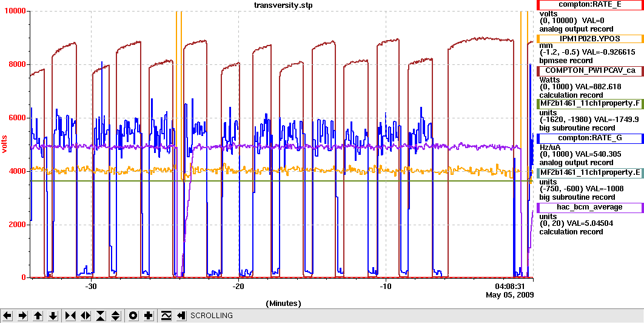The image size is (644, 323).
Task: Click the 2000 y-axis label
Action: click(x=18, y=225)
